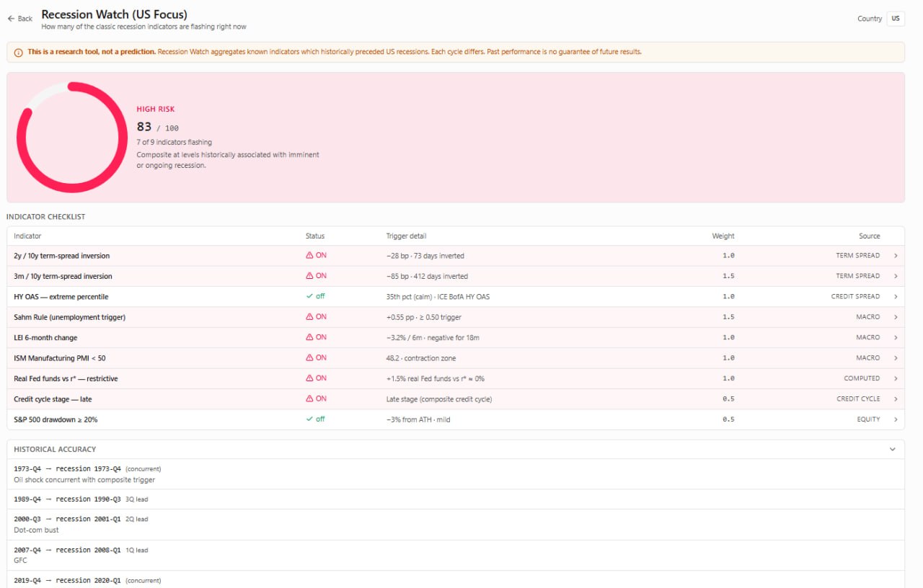
Task: Select Sahm Rule (unemployment trigger) label
Action: (69, 317)
